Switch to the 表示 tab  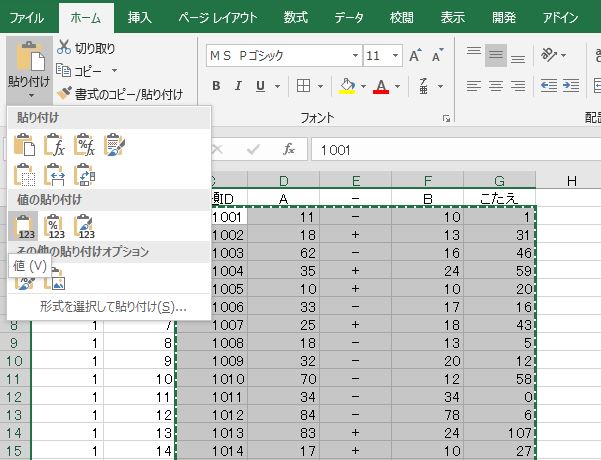452,18
